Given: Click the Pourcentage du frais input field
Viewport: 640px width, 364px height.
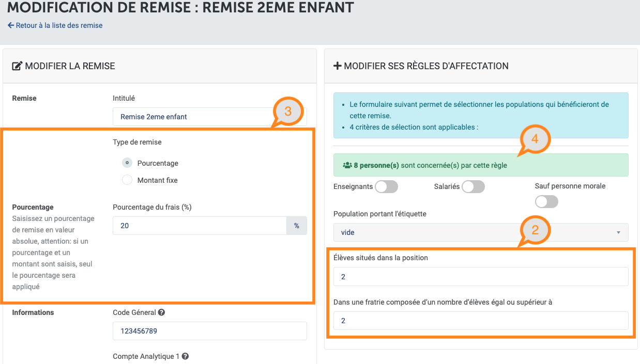Looking at the screenshot, I should point(200,226).
